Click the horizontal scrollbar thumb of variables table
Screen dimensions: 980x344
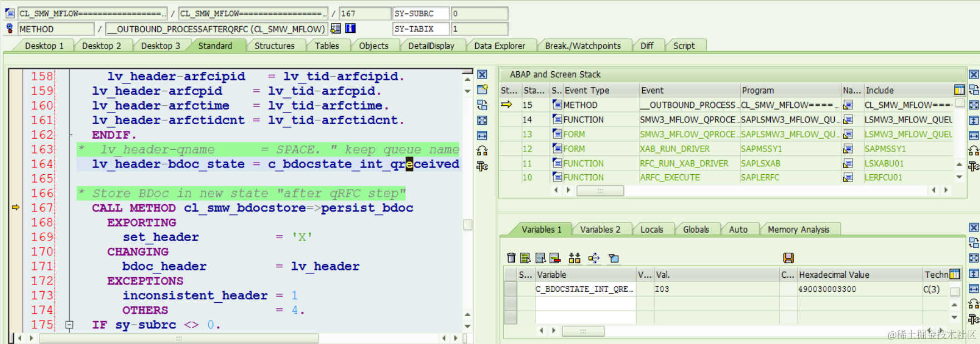[x=583, y=331]
